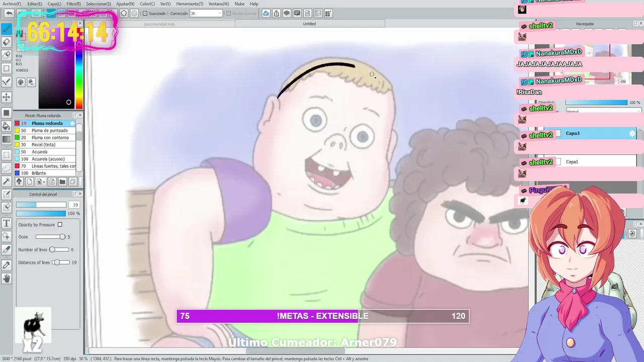Screen dimensions: 644x362
Task: Choose the Pincel (tinta) brush
Action: [44, 145]
